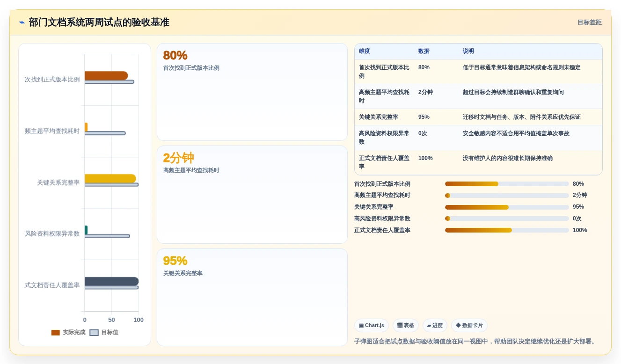Click table cell 首次找到正式版本比例
Screen dimensions: 621x364
pyautogui.click(x=384, y=72)
